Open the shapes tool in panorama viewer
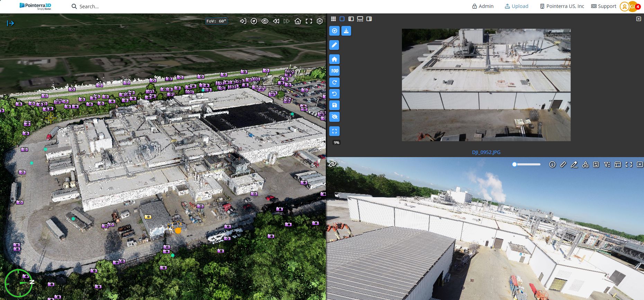Image resolution: width=644 pixels, height=300 pixels. tap(585, 165)
